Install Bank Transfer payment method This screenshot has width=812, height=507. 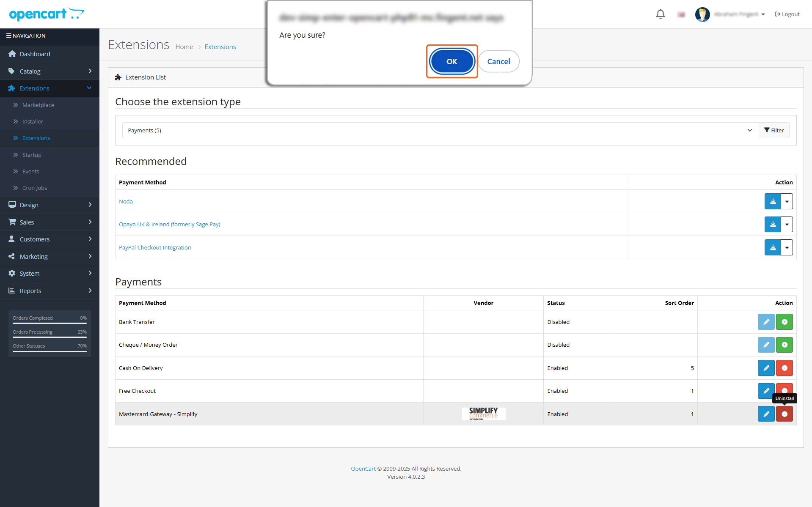tap(784, 322)
